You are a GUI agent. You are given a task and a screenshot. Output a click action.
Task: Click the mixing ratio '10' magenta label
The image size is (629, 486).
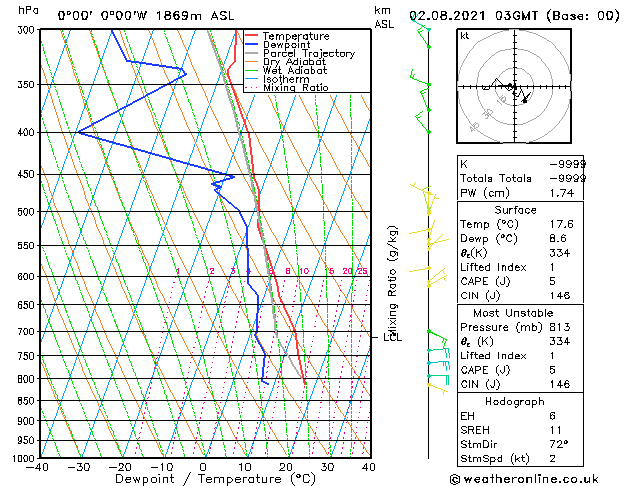[x=304, y=271]
